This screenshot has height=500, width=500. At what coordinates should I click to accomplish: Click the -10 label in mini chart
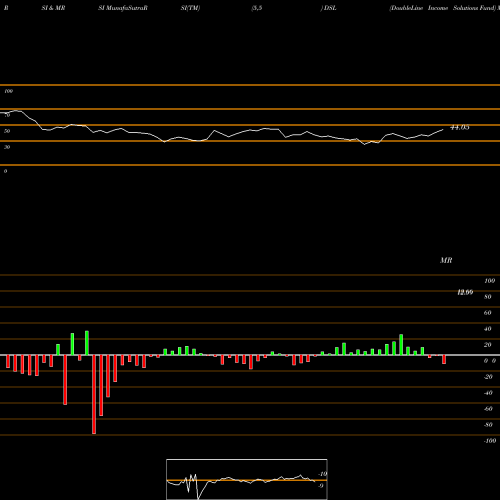tap(323, 474)
